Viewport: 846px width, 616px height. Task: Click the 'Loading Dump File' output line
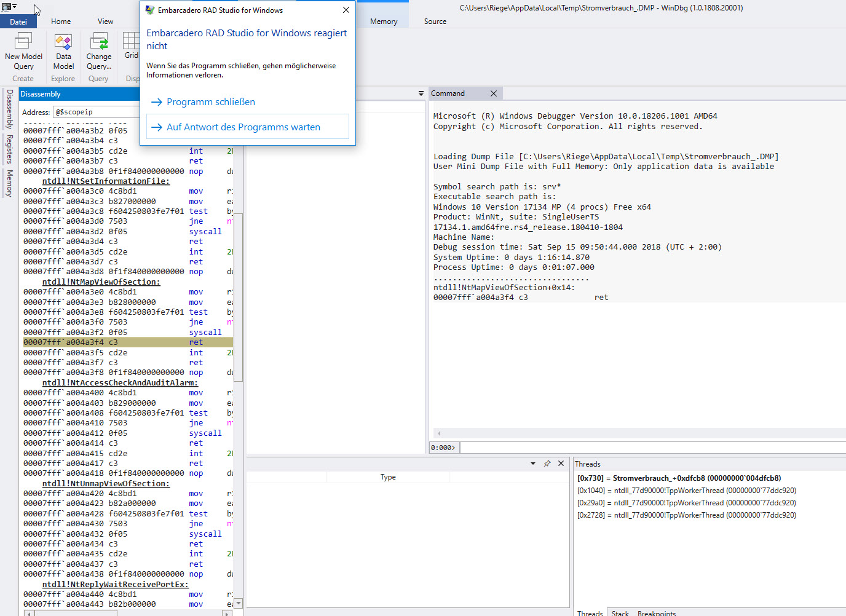point(606,157)
